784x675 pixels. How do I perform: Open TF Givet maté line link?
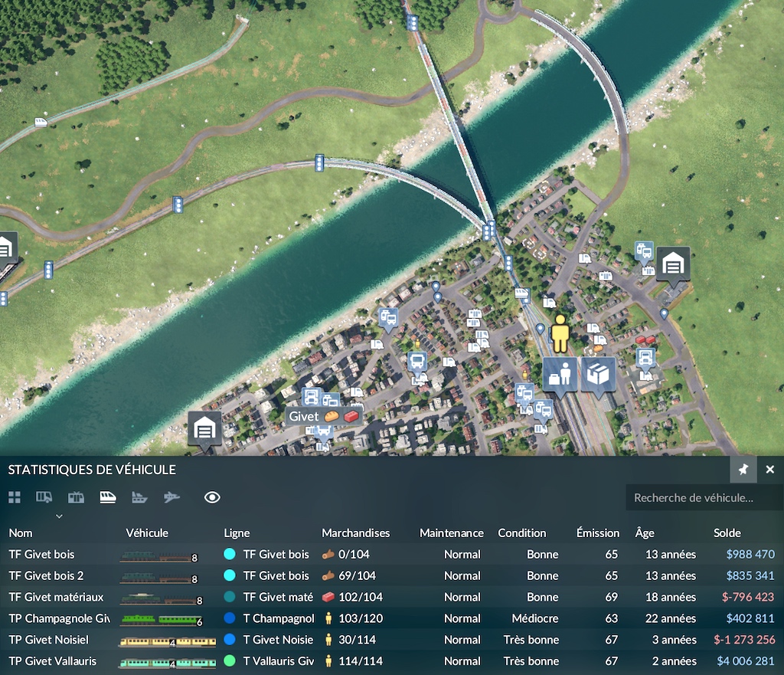278,597
